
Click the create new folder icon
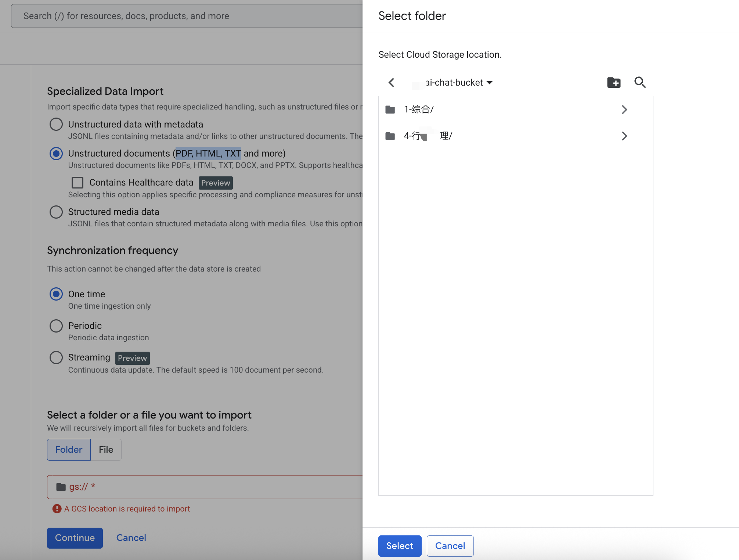613,83
